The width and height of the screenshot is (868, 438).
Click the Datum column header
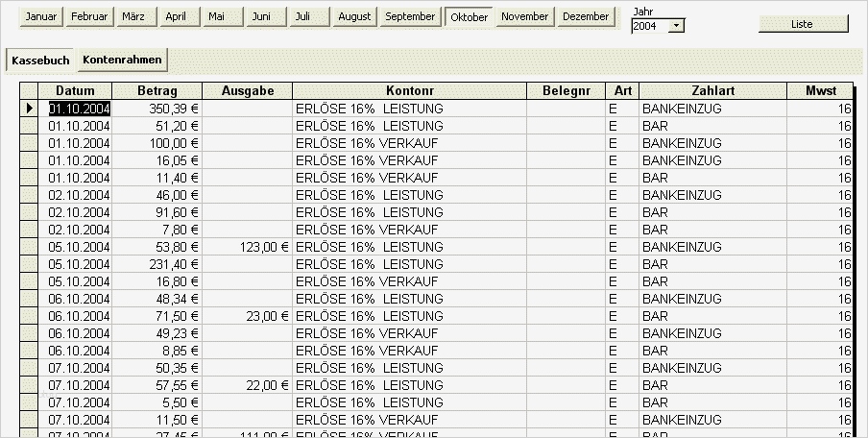pyautogui.click(x=75, y=91)
